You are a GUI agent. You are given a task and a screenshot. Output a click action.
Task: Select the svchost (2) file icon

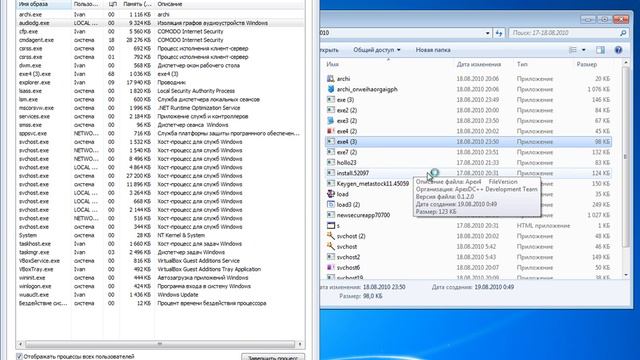pos(331,236)
